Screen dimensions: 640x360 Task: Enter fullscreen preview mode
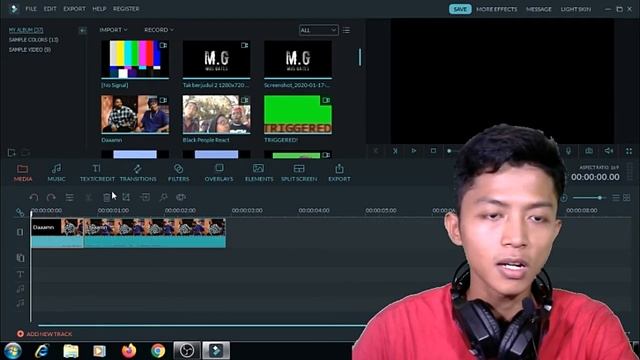click(629, 151)
